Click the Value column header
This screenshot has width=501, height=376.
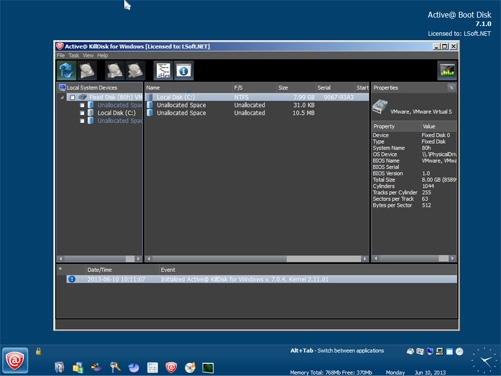point(438,126)
